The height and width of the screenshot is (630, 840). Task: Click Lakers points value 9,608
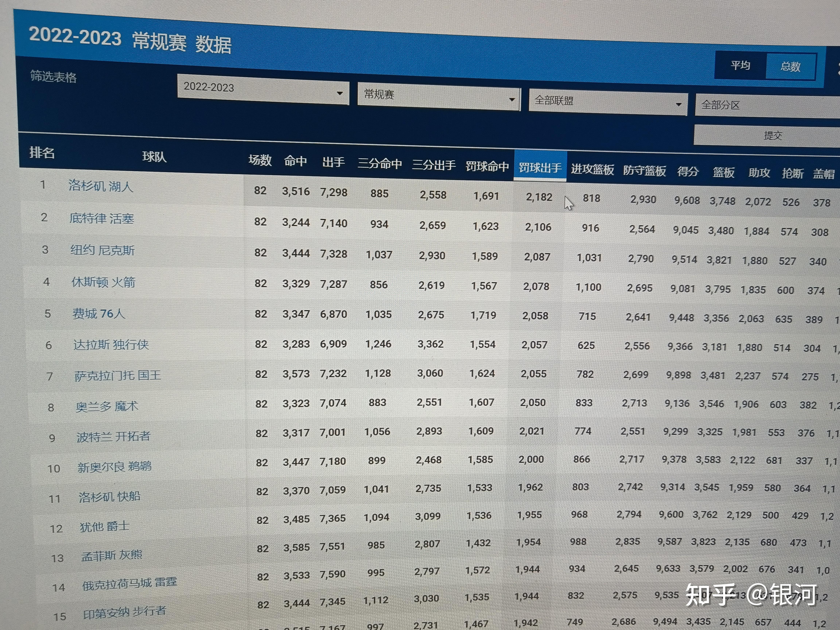click(x=687, y=201)
